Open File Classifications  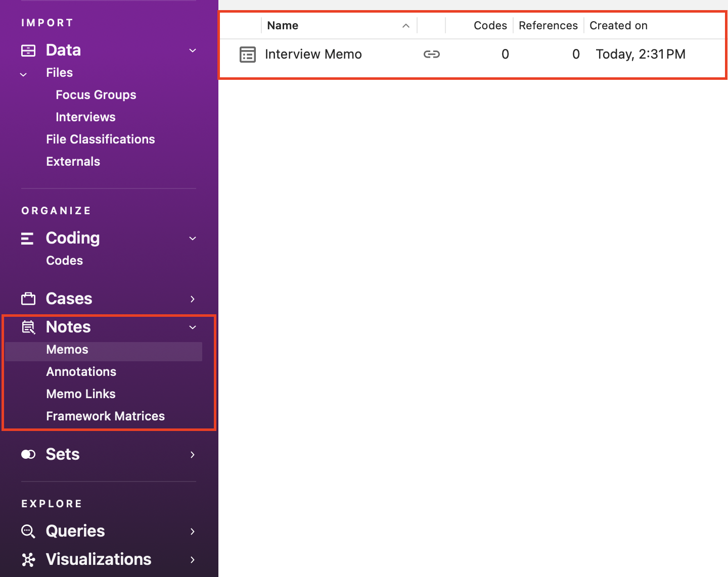(x=101, y=139)
